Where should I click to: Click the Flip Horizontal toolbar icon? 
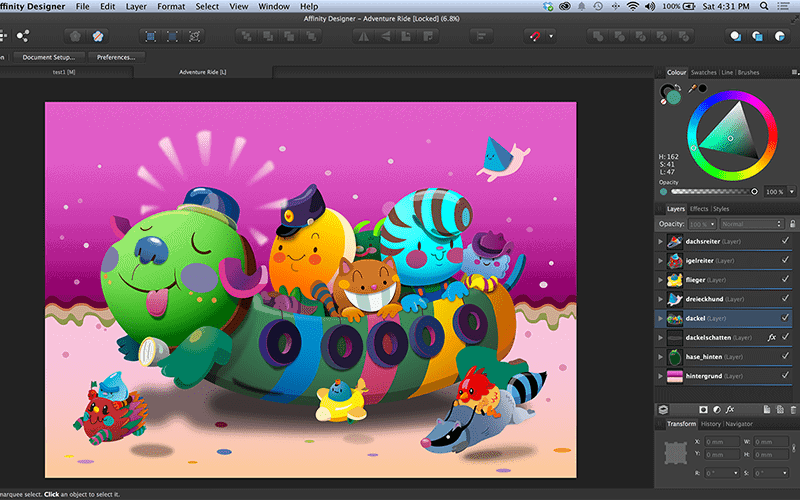364,36
